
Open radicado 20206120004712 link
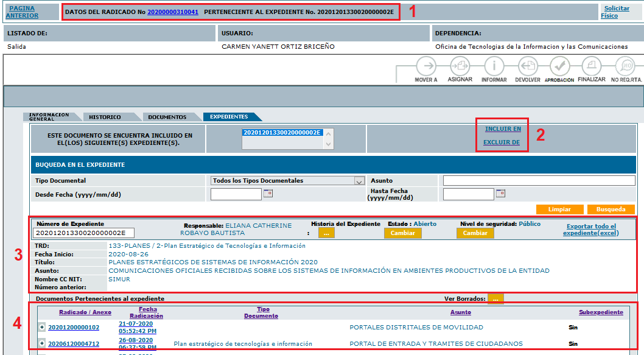click(x=74, y=344)
